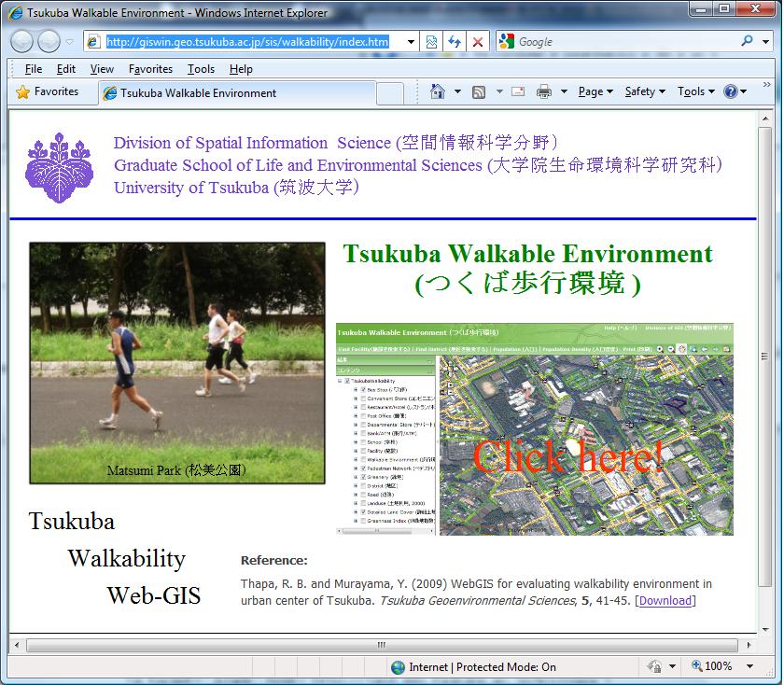This screenshot has height=685, width=784.
Task: Open the Safety command bar dropdown
Action: point(645,91)
